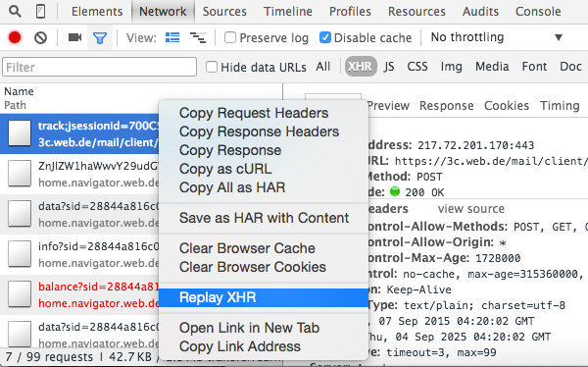Screen dimensions: 588x367
Task: Select the All filter type
Action: tap(322, 67)
